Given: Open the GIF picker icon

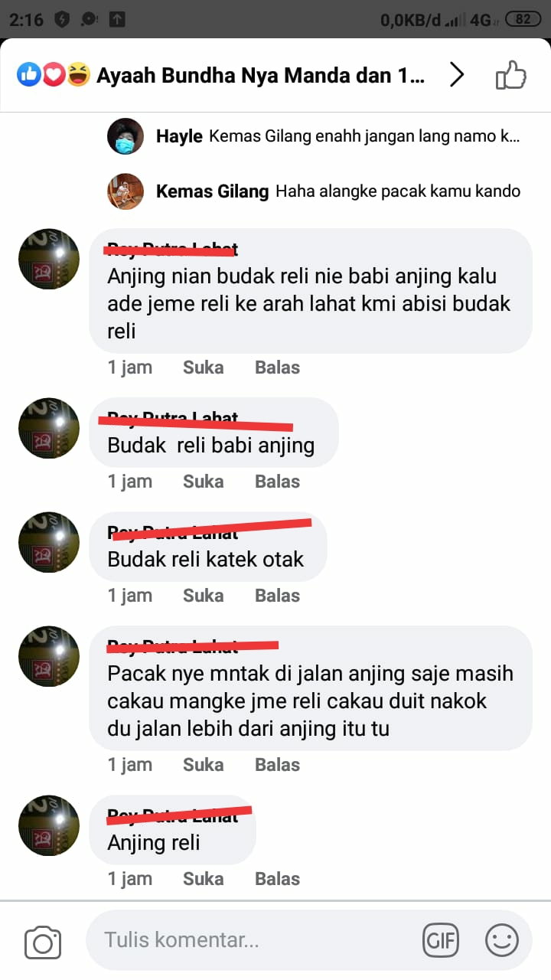Looking at the screenshot, I should [x=441, y=940].
